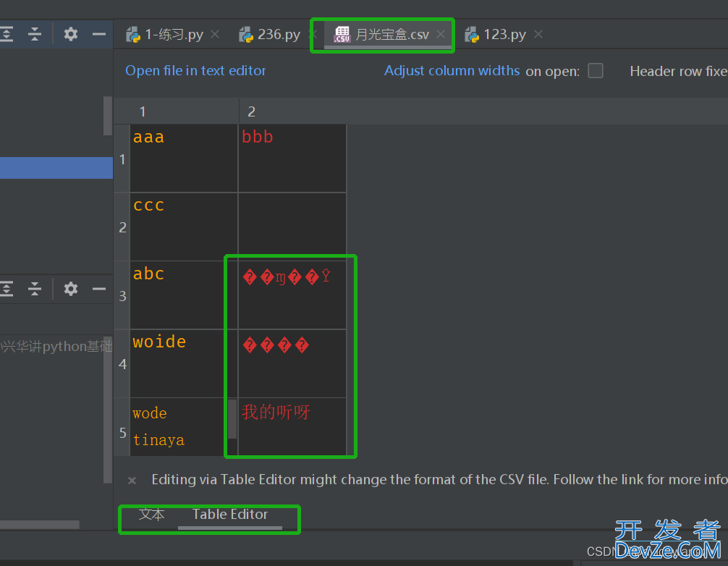Click left panel upper vertical scrollbar
Image resolution: width=728 pixels, height=566 pixels.
pyautogui.click(x=108, y=116)
